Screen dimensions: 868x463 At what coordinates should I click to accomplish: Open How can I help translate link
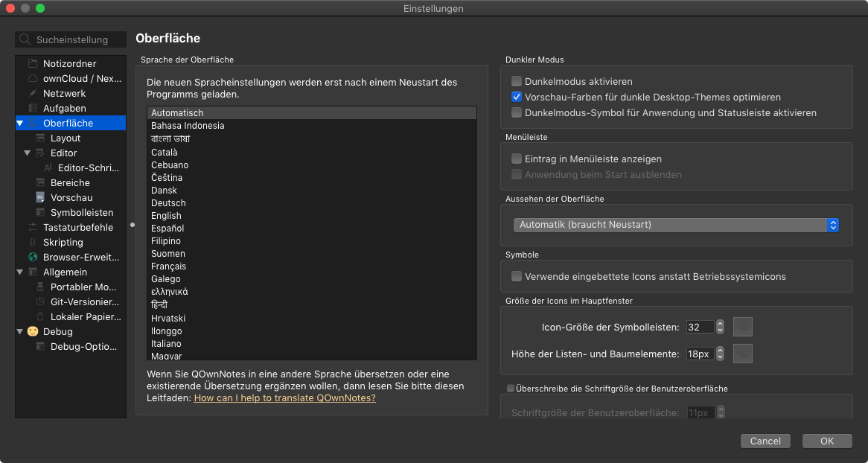click(x=284, y=397)
